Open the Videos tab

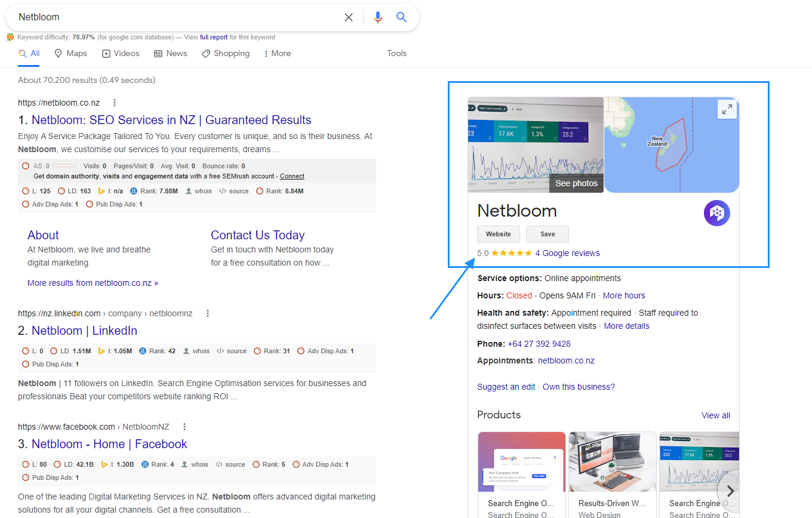(x=121, y=53)
